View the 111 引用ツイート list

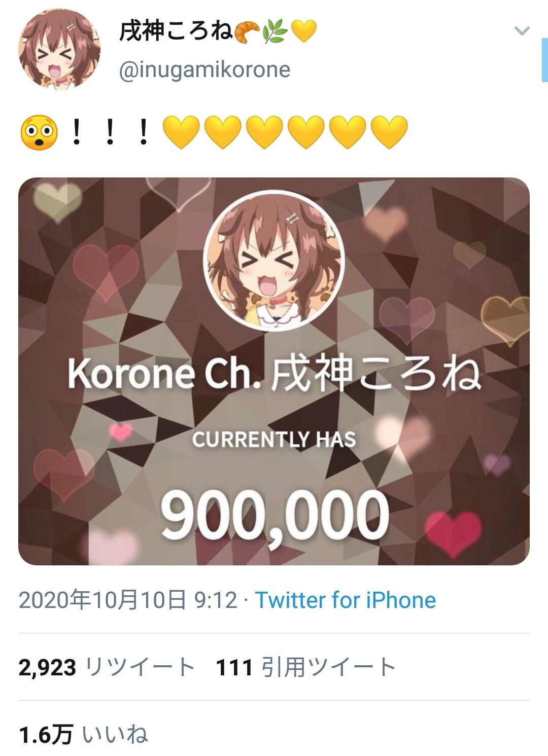[306, 667]
